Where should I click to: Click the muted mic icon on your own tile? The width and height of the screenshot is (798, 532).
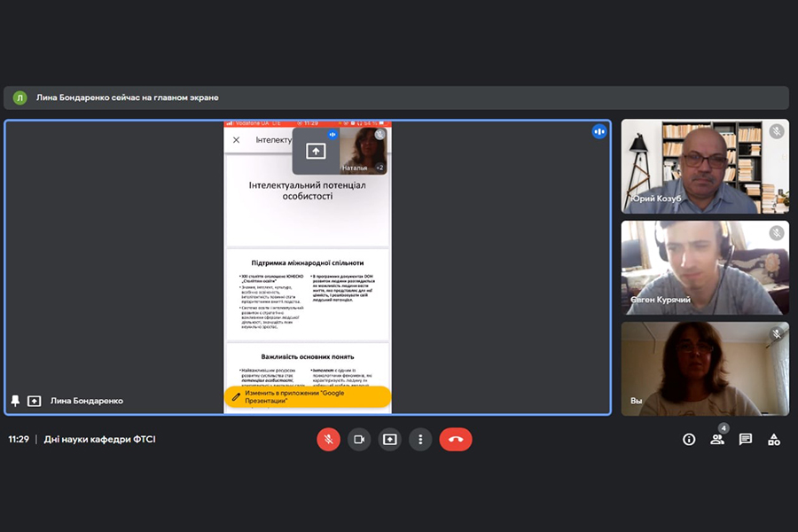777,334
